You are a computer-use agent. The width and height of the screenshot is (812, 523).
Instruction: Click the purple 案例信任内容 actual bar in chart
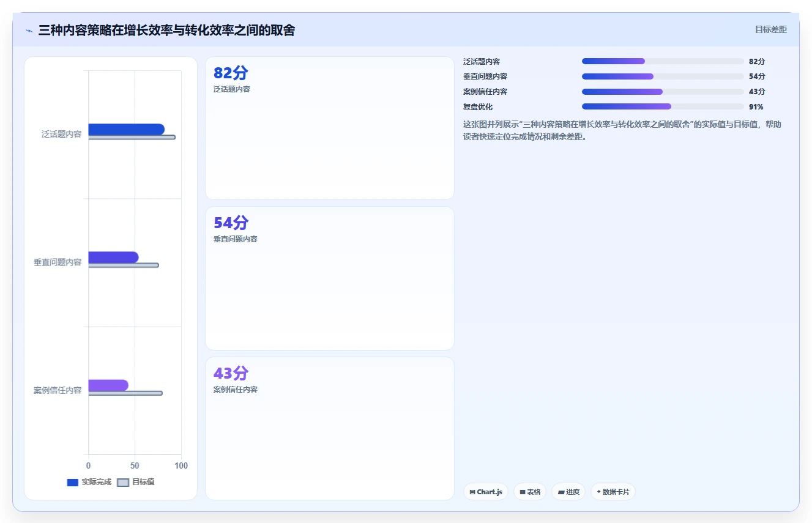(x=108, y=385)
